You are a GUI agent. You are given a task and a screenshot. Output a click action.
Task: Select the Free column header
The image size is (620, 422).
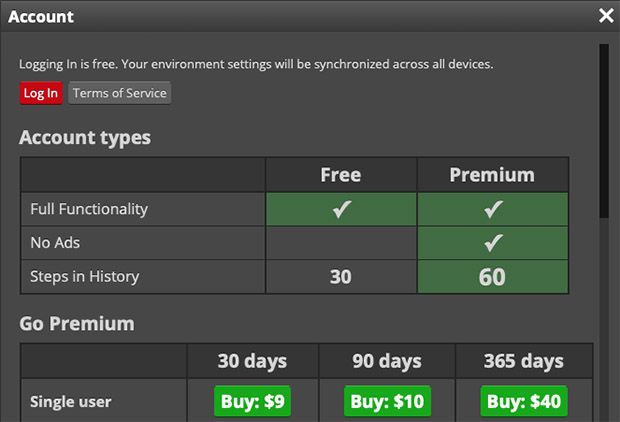coord(341,175)
